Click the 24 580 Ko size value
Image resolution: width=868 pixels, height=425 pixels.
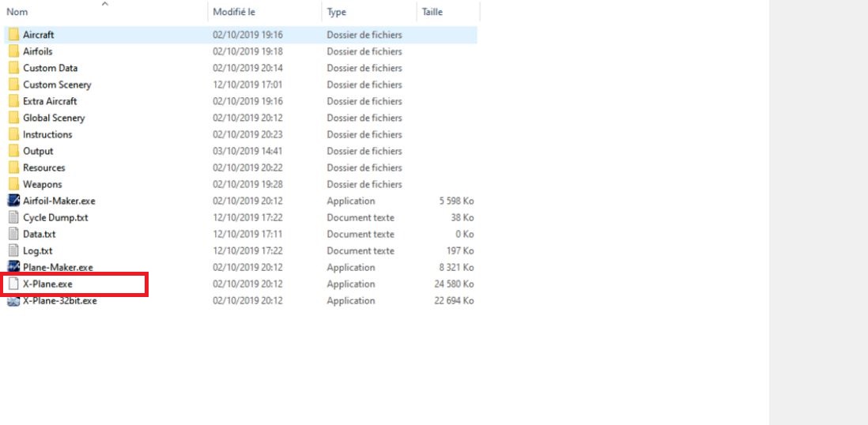tap(454, 284)
